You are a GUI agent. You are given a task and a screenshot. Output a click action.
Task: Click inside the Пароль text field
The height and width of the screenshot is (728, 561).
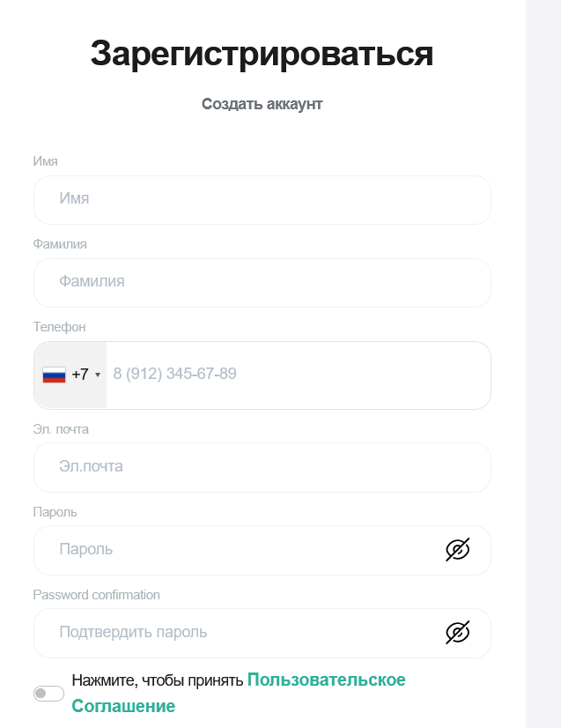[238, 550]
